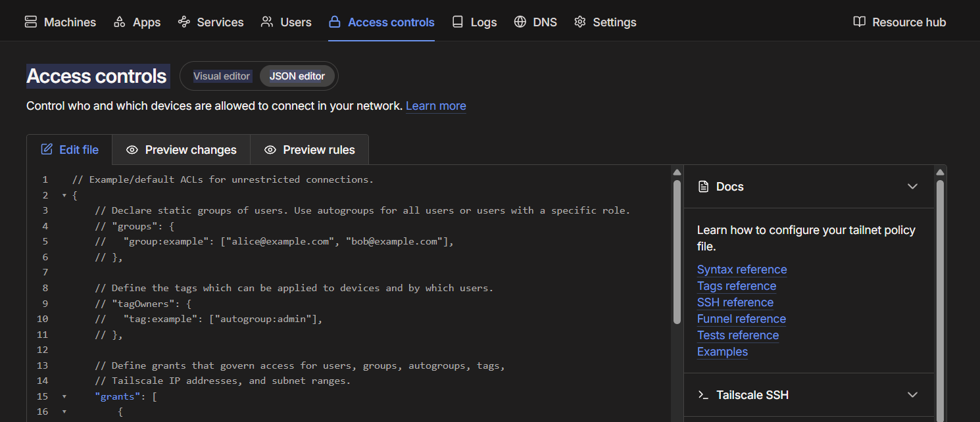Click the Resource hub book icon
980x422 pixels.
point(859,22)
